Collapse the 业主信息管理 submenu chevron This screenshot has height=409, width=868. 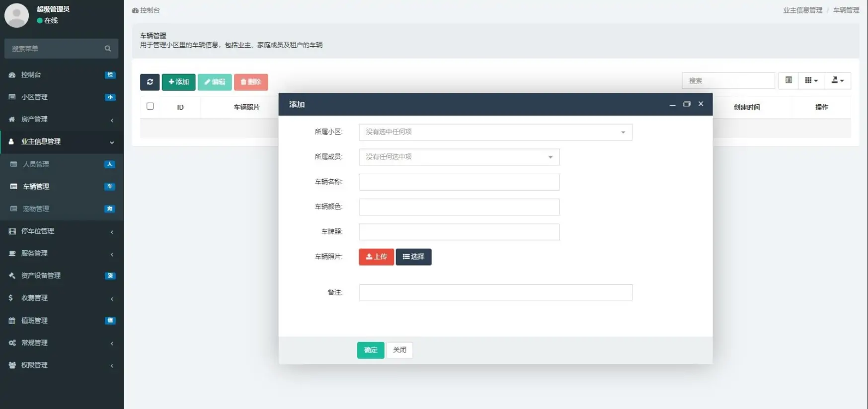pyautogui.click(x=112, y=142)
